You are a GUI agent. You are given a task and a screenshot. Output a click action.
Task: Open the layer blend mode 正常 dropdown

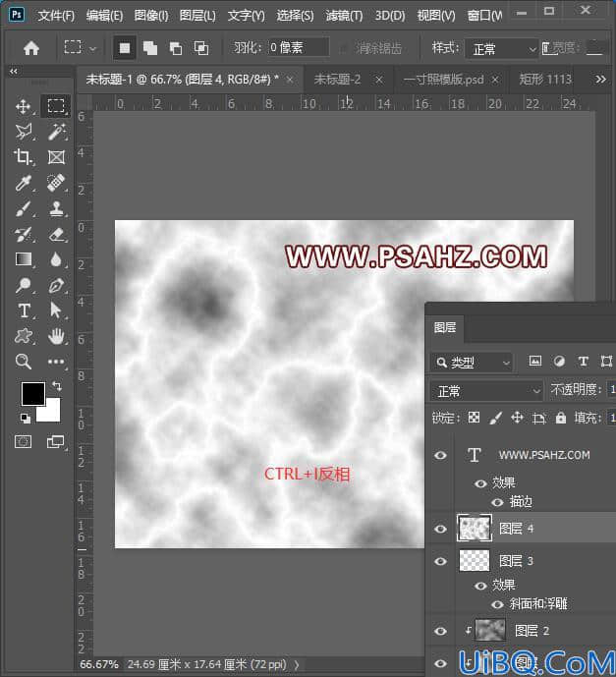pos(486,392)
